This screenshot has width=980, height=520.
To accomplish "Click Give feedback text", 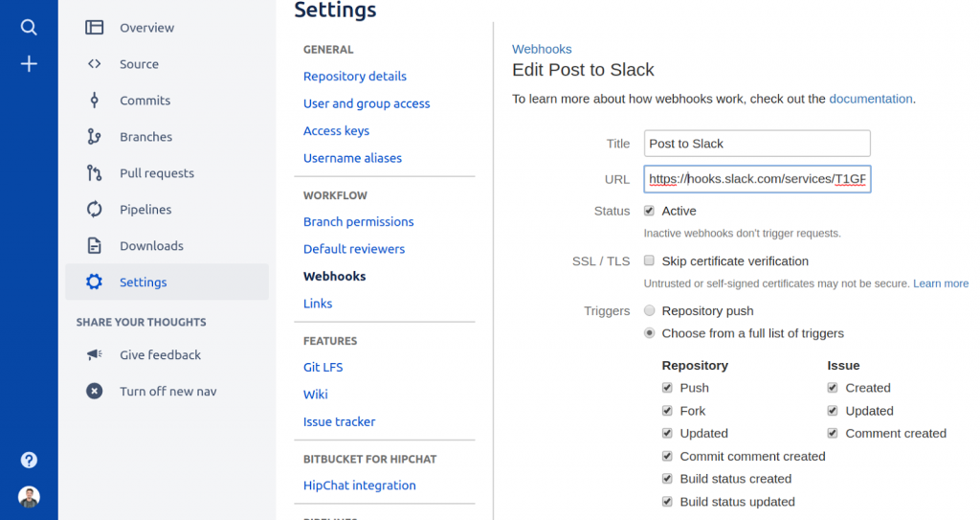I will (x=161, y=354).
